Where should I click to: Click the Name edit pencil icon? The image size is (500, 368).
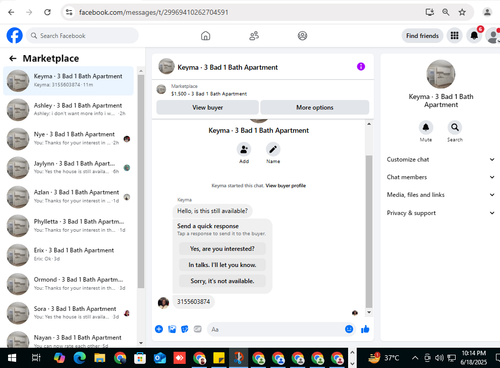coord(273,149)
